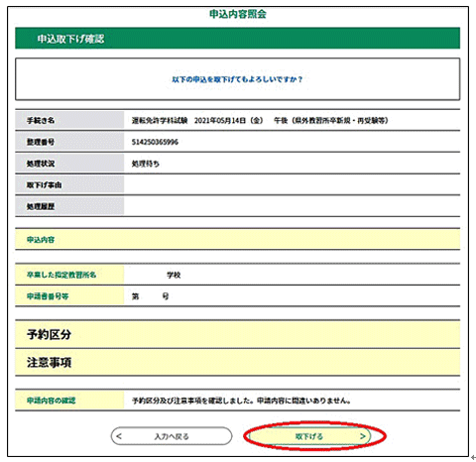The width and height of the screenshot is (476, 462).
Task: Click the 注意事項 heading
Action: pyautogui.click(x=49, y=363)
